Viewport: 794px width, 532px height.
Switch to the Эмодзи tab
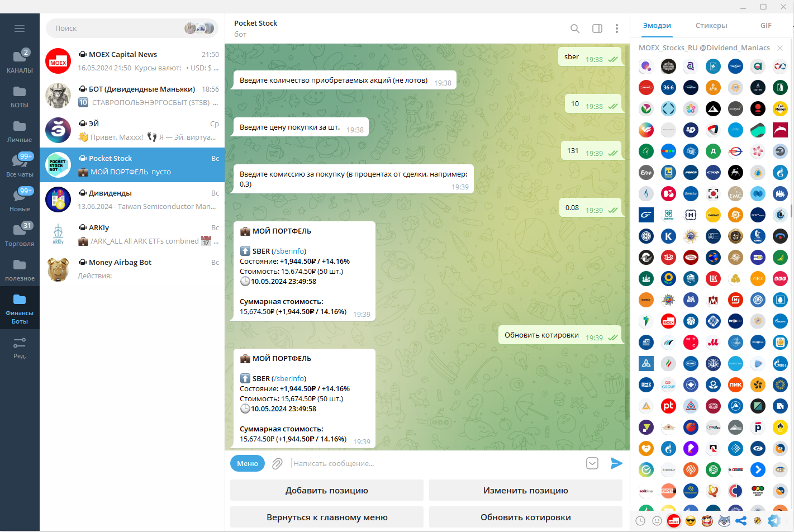pos(657,26)
